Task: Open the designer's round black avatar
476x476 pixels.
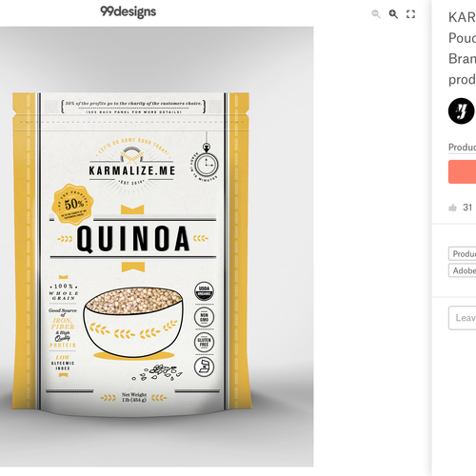Action: [x=462, y=111]
